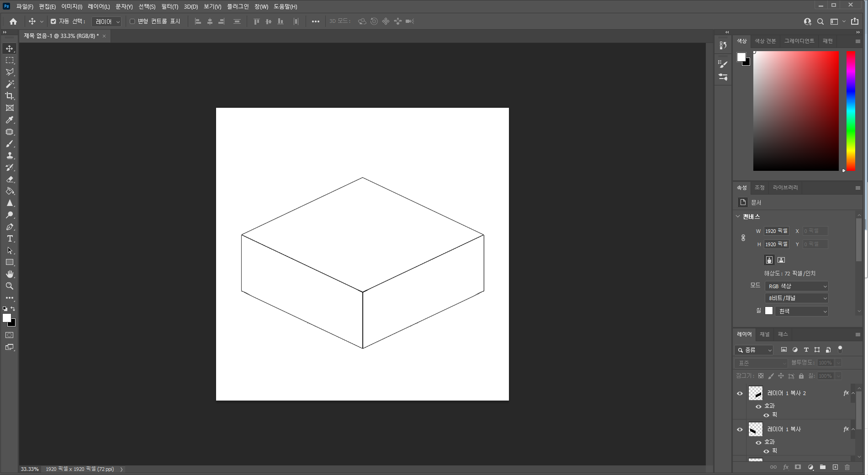Screen dimensions: 868x475
Task: Add a layer mask from Layers panel bottom
Action: point(798,467)
